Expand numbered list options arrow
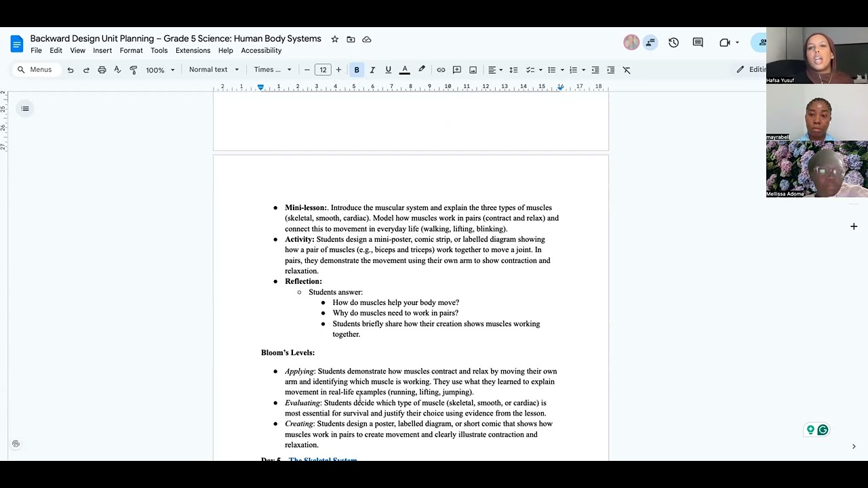 coord(583,70)
